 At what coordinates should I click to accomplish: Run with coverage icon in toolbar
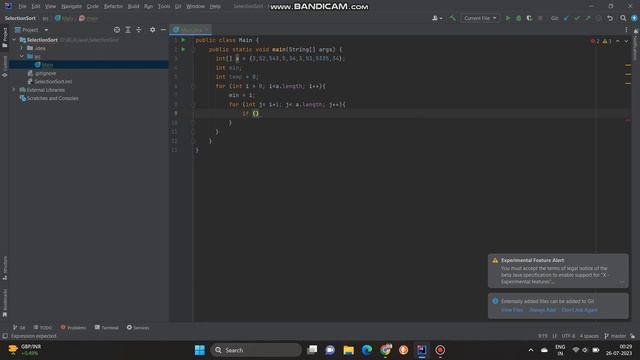529,18
